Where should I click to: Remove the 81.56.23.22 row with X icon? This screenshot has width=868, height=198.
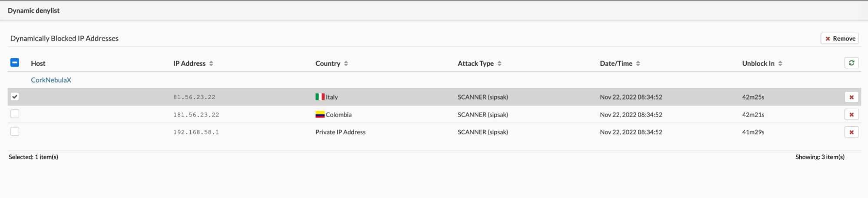click(851, 97)
